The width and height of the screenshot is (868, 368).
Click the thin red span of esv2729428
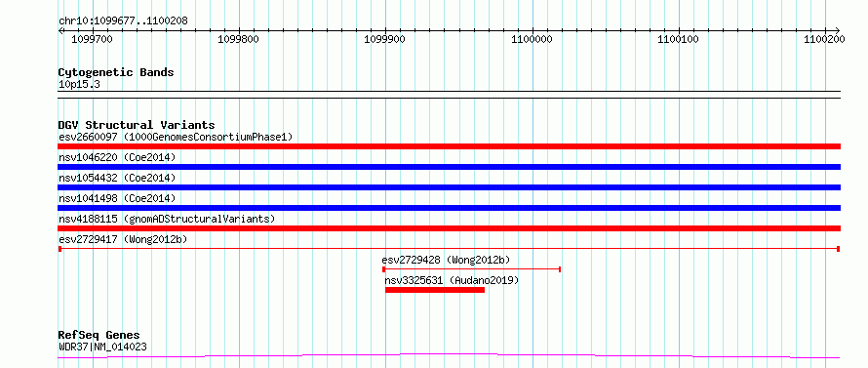(472, 269)
